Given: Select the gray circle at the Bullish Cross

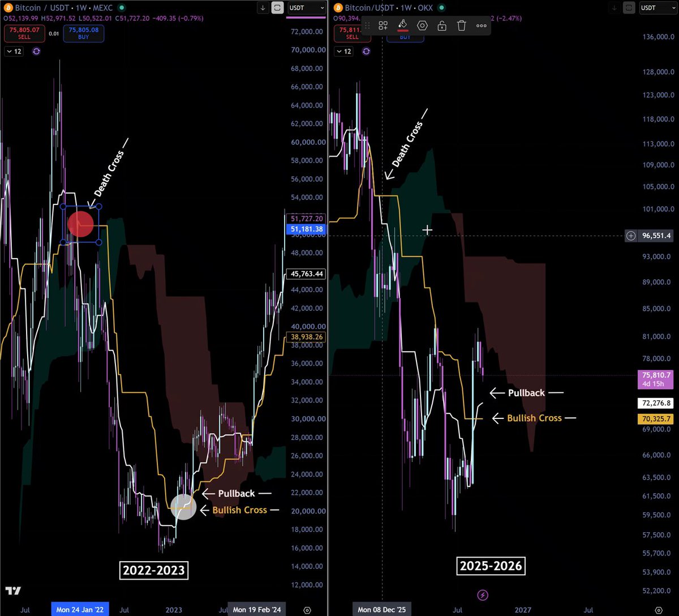Looking at the screenshot, I should tap(183, 507).
